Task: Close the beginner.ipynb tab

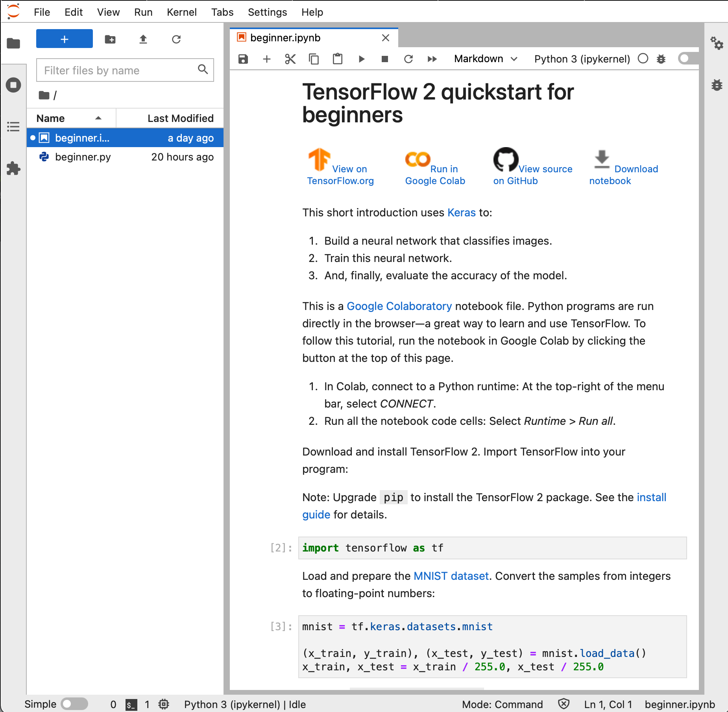Action: (x=386, y=38)
